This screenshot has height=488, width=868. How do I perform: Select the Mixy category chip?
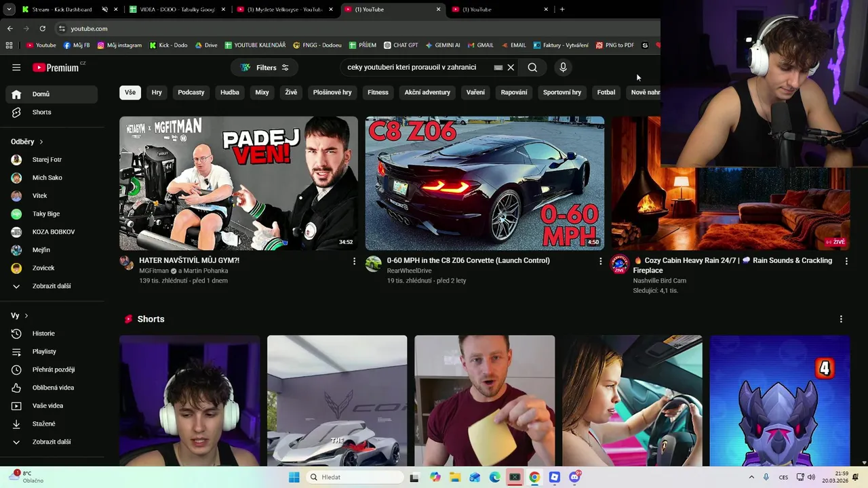point(262,92)
